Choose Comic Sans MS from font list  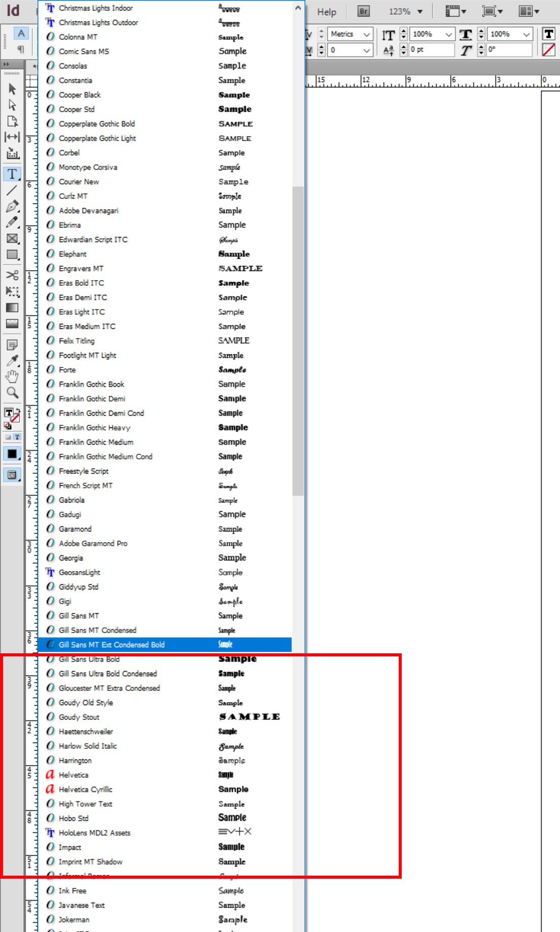click(165, 51)
